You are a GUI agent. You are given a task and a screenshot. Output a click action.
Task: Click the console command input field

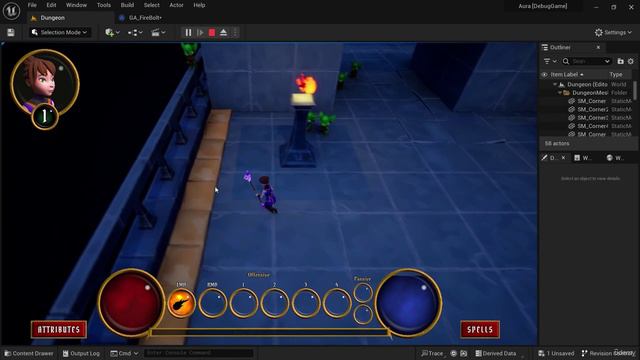pyautogui.click(x=198, y=353)
